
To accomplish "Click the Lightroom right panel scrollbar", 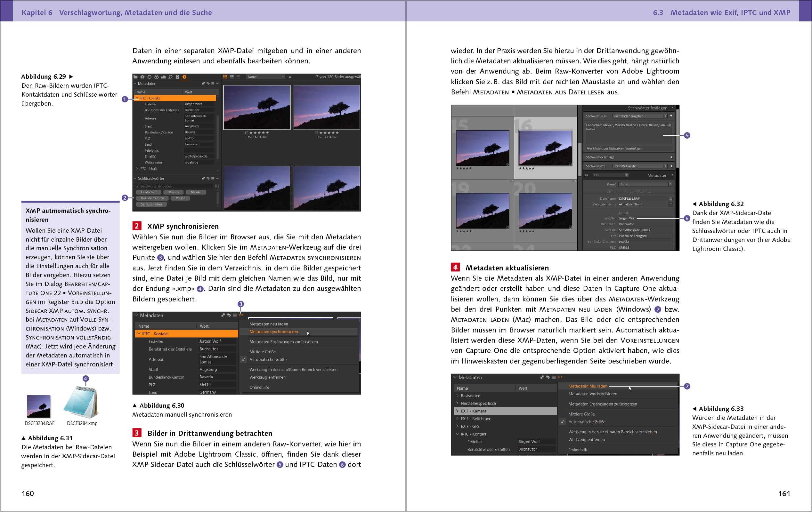I will 678,138.
